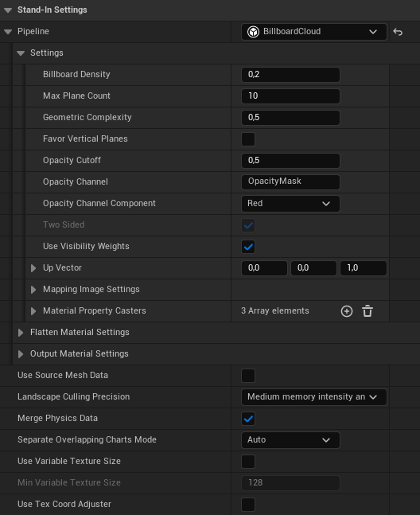Screen dimensions: 420x515
Task: Toggle Favor Vertical Planes checkbox
Action: [248, 139]
